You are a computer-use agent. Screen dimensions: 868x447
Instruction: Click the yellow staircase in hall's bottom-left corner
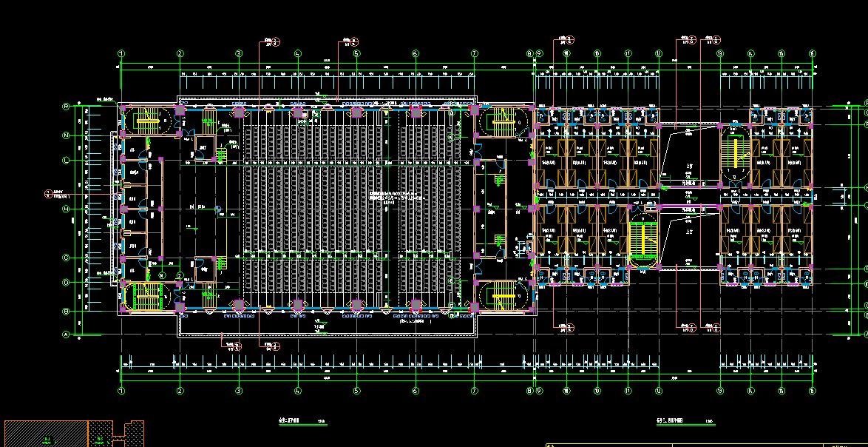(x=149, y=298)
